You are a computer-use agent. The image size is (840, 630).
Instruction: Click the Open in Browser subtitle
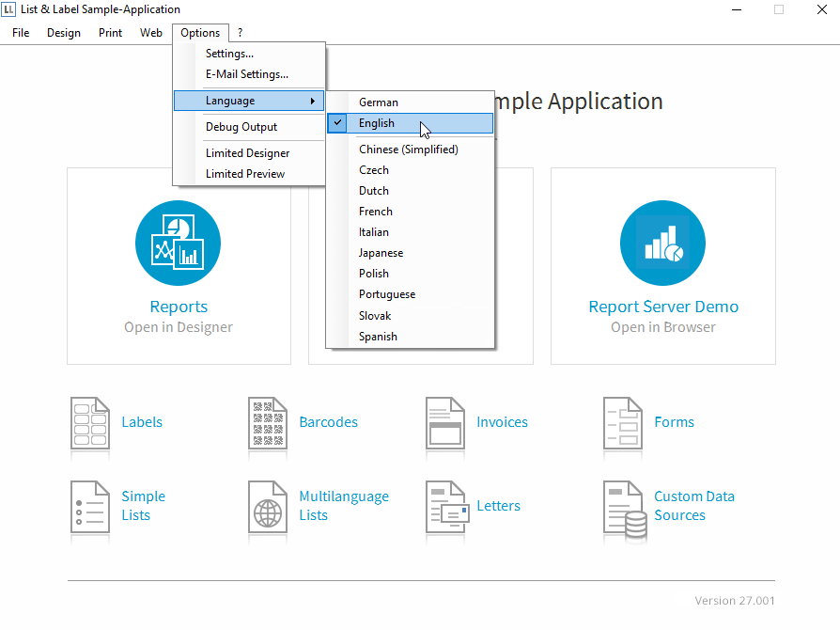point(663,327)
